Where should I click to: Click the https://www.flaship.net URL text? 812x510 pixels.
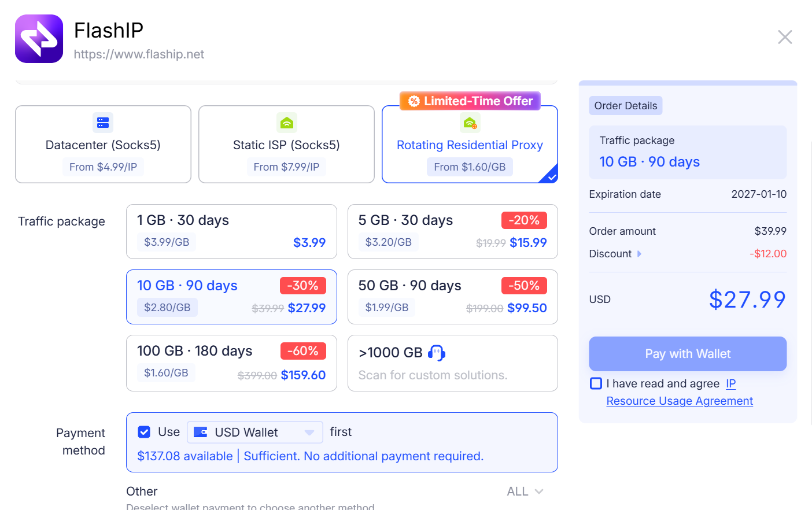pos(139,54)
